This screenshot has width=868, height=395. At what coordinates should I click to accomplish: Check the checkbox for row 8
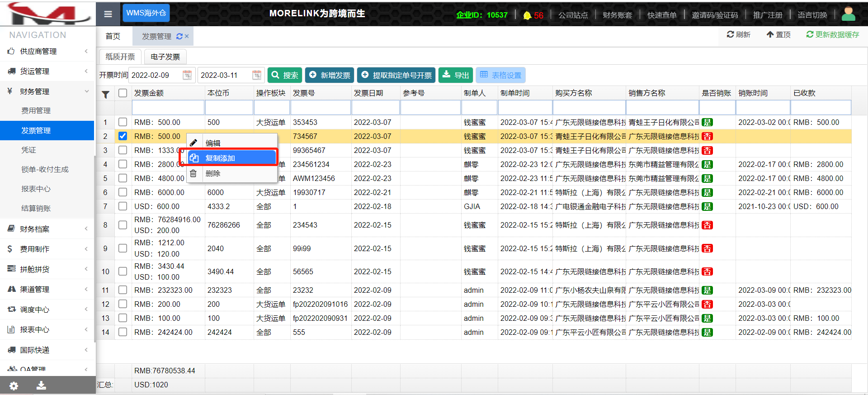(x=123, y=225)
